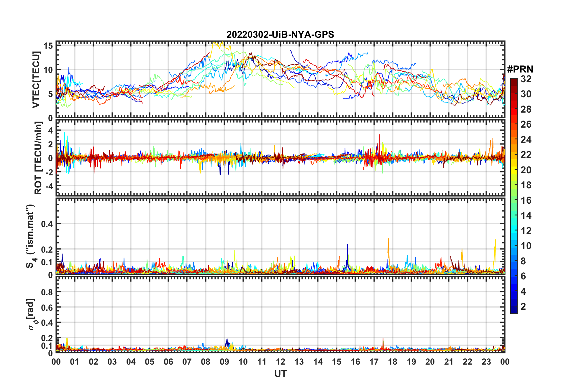The image size is (561, 392).
Task: Click VTEC y-axis tick label 15
Action: click(48, 46)
